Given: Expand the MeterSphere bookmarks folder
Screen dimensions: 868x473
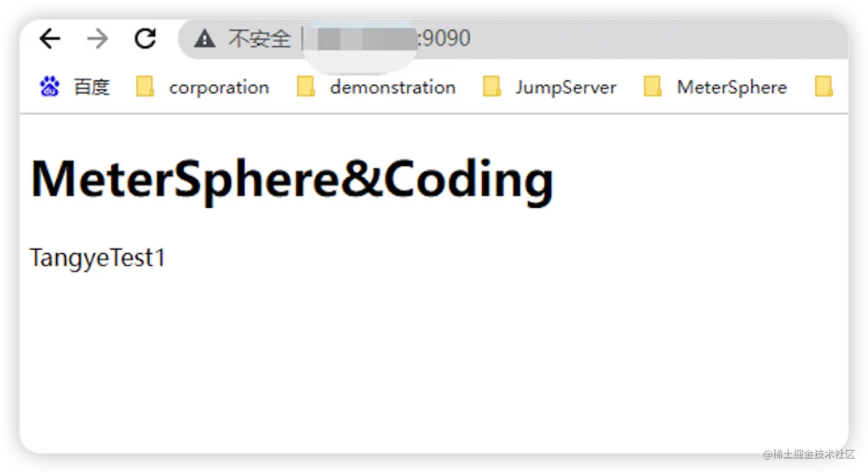Looking at the screenshot, I should (732, 87).
